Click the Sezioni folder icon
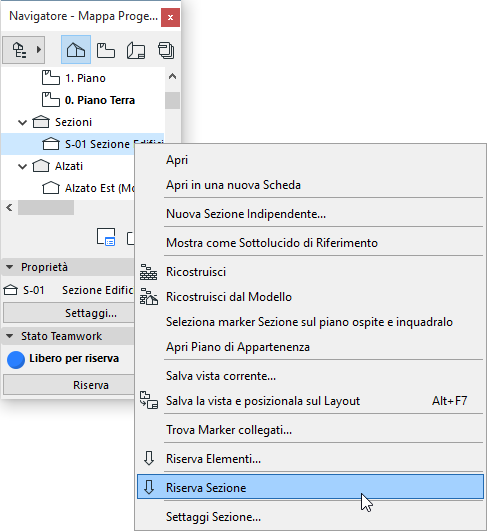Image resolution: width=487 pixels, height=531 pixels. (41, 122)
